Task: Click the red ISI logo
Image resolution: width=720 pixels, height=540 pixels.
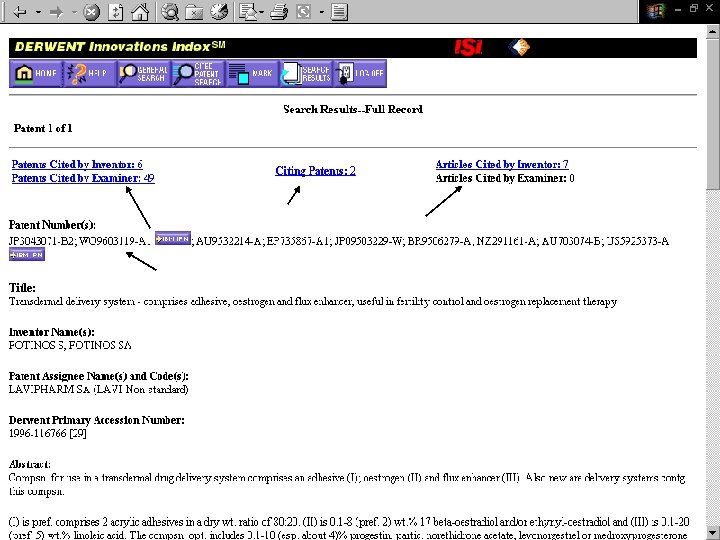Action: point(468,47)
